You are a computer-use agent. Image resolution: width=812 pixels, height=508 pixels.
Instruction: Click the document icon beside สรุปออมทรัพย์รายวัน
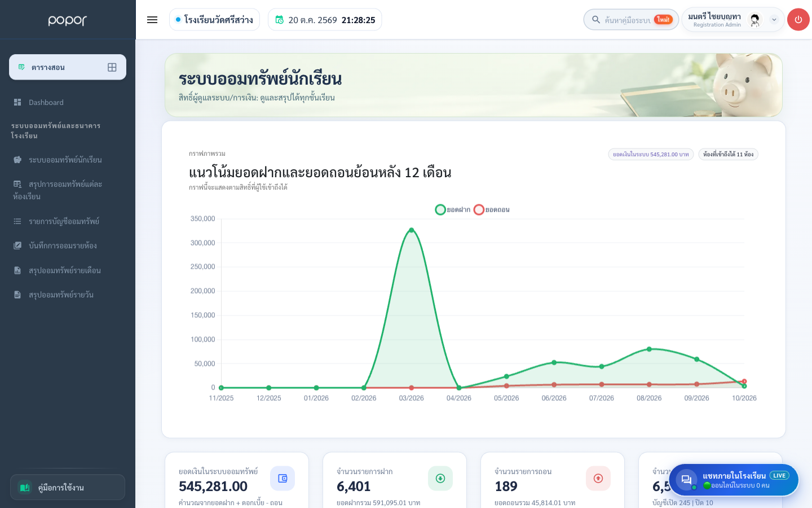17,295
